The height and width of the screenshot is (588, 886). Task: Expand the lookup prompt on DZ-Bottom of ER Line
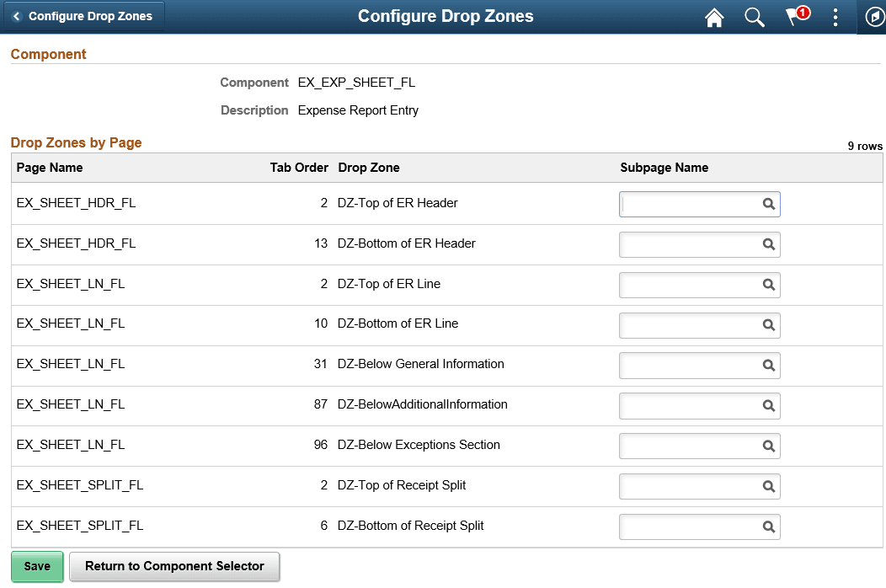pos(768,325)
